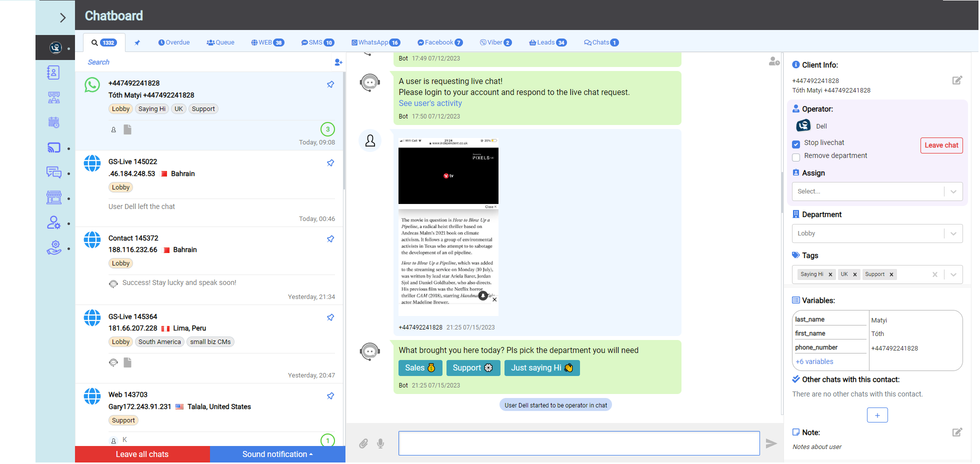
Task: Open the Assign operator Select dropdown
Action: coord(877,191)
